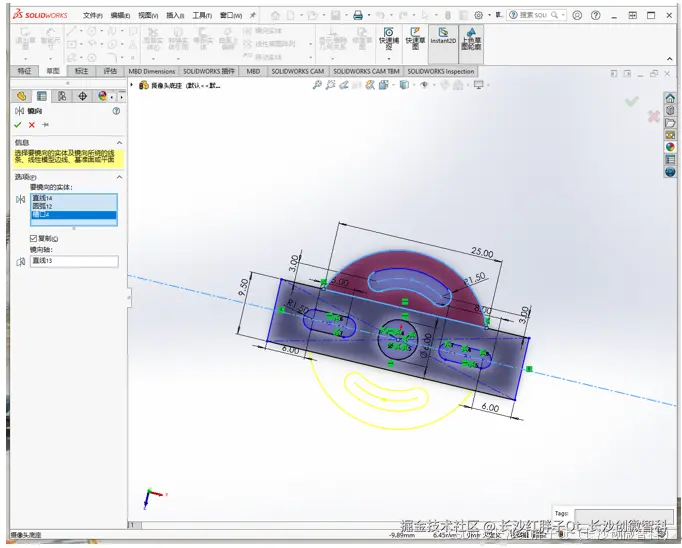This screenshot has width=682, height=548.
Task: Open the Appearances color ball task pane icon
Action: click(x=670, y=147)
